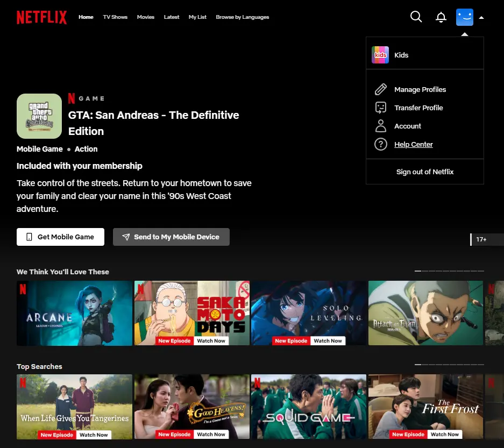Open When Life Gives You Tangerines thumbnail

[x=75, y=407]
